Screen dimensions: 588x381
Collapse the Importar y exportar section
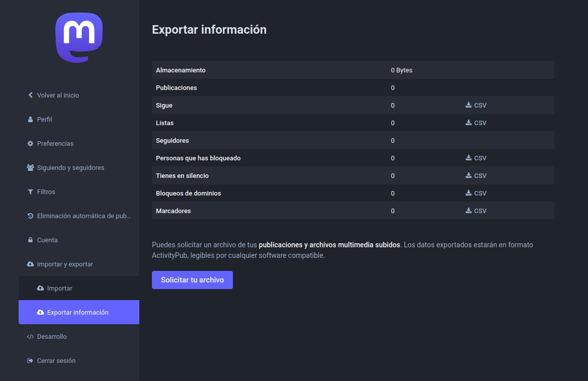click(64, 264)
